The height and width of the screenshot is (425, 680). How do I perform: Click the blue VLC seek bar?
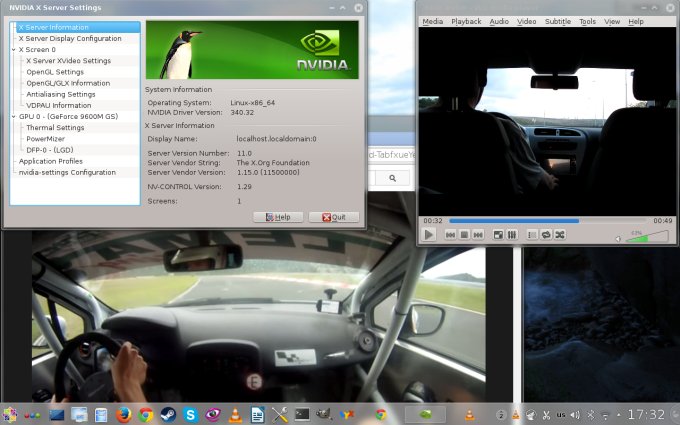(x=548, y=221)
